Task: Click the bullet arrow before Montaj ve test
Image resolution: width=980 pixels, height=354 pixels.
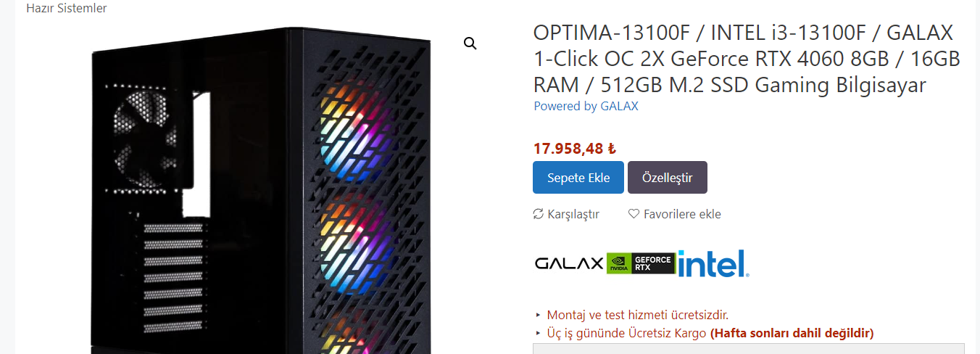Action: point(538,315)
